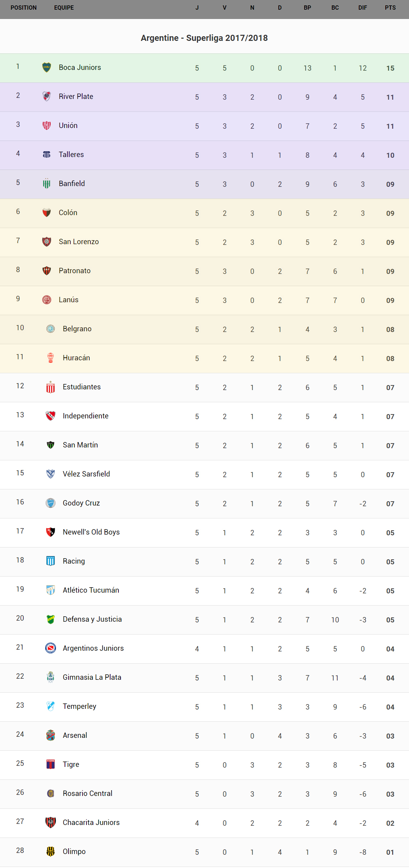Click the Banfield green striped crest
Screen dimensions: 409x868
click(47, 184)
